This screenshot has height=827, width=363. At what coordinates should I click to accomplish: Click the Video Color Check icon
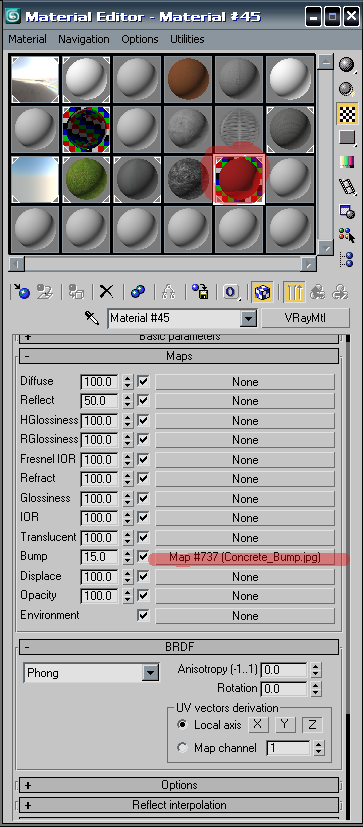[x=347, y=162]
